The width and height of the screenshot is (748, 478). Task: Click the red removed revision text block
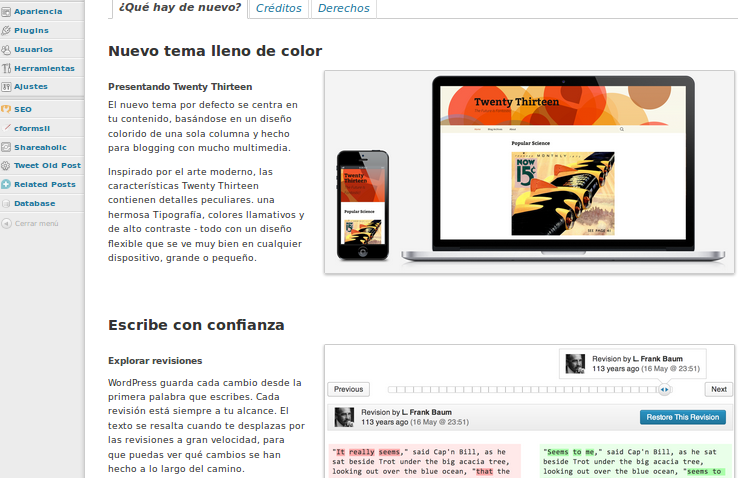[425, 461]
